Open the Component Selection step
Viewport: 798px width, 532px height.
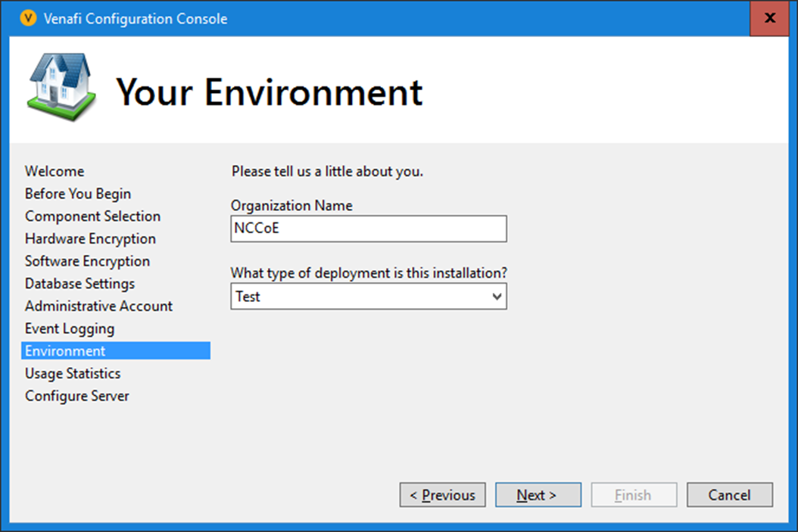(x=92, y=216)
